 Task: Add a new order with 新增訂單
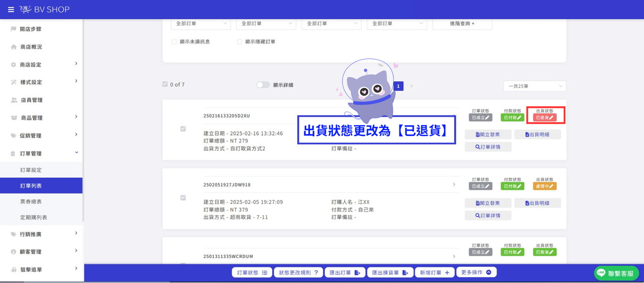tap(435, 273)
